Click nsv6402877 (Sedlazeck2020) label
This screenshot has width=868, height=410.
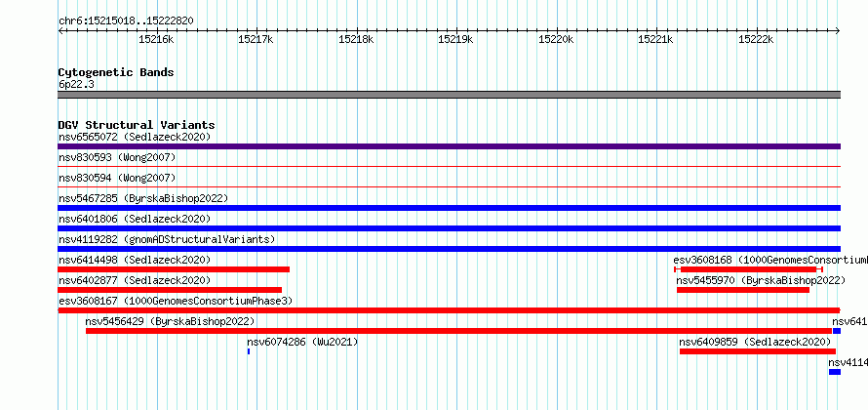click(135, 280)
